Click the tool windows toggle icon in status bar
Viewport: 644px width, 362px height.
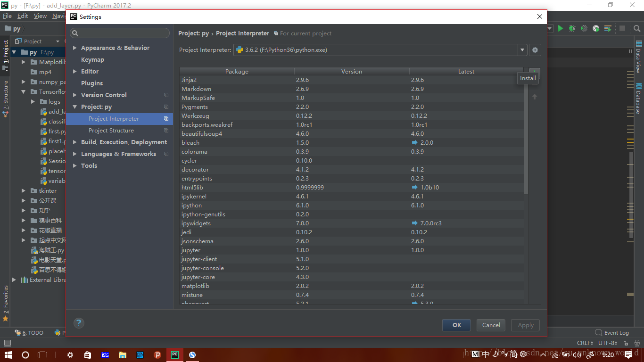pos(7,343)
